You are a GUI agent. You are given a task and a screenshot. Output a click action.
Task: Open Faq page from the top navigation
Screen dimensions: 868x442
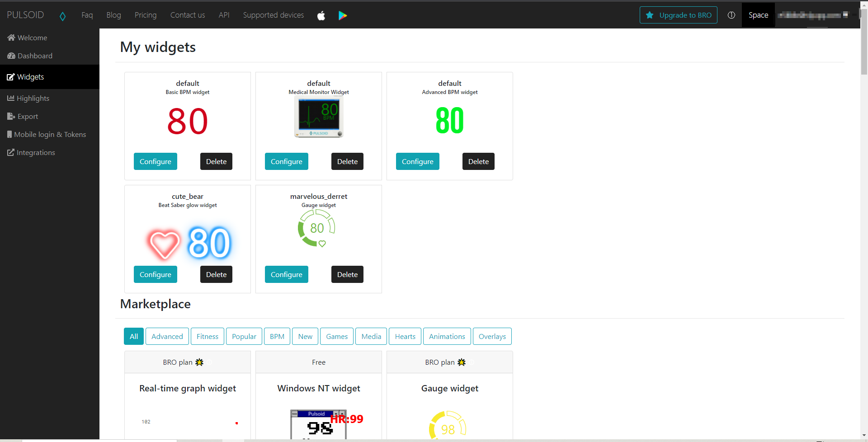(x=87, y=15)
